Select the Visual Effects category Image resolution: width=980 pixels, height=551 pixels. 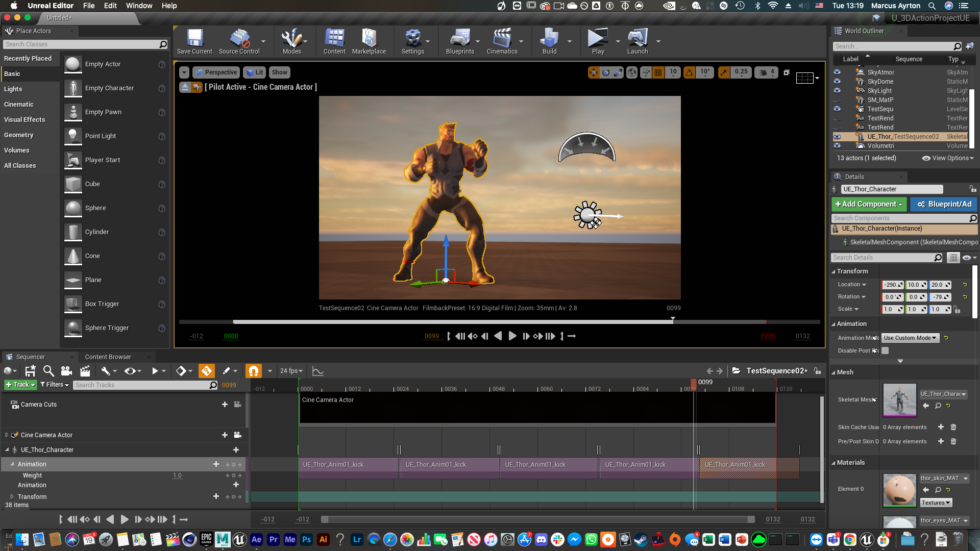[x=24, y=119]
